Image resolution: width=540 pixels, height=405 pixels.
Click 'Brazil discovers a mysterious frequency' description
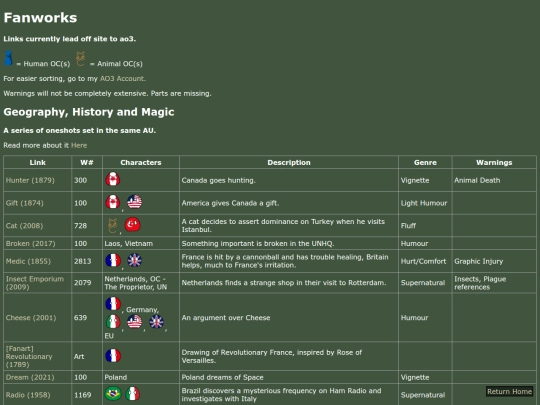point(281,395)
